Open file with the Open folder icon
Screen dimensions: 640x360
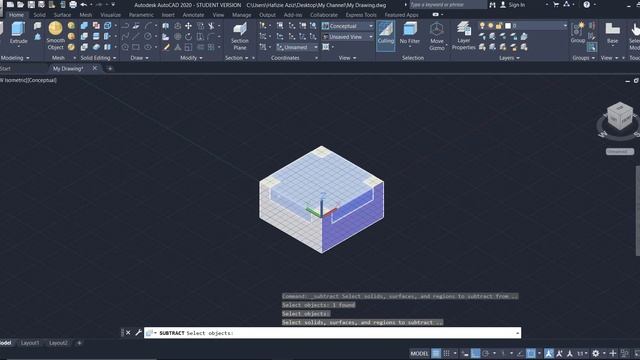pyautogui.click(x=20, y=4)
